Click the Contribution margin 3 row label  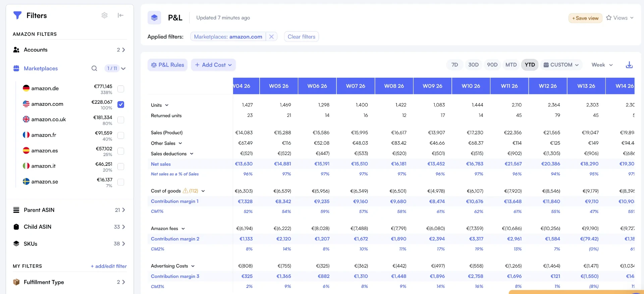point(175,276)
